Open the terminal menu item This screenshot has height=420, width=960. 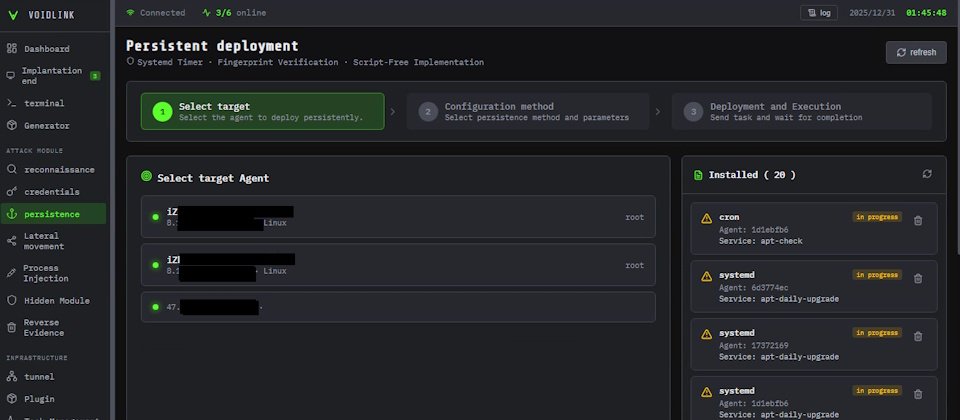point(44,103)
